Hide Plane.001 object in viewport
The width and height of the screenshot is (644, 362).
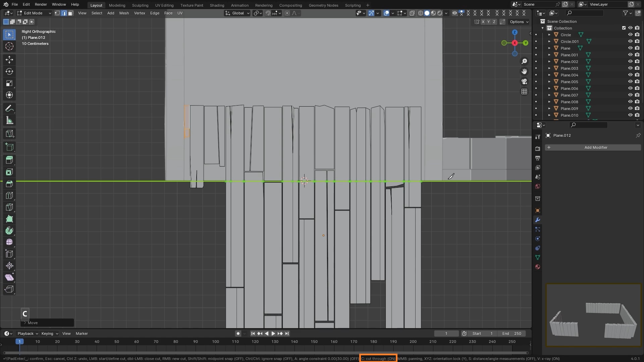click(x=630, y=55)
